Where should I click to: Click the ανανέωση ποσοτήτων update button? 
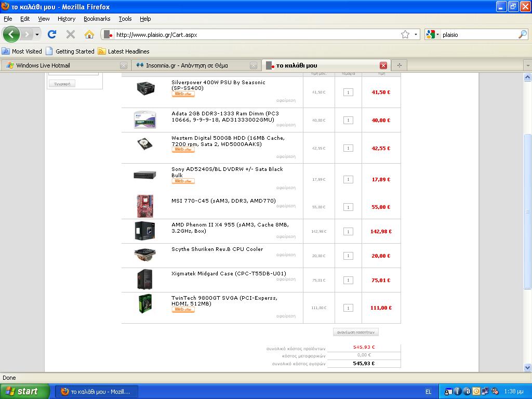355,332
